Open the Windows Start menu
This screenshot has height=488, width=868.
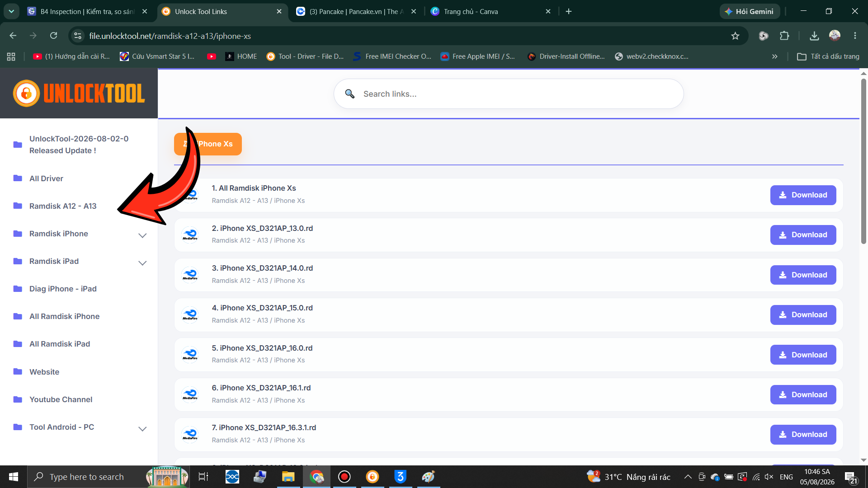click(14, 477)
